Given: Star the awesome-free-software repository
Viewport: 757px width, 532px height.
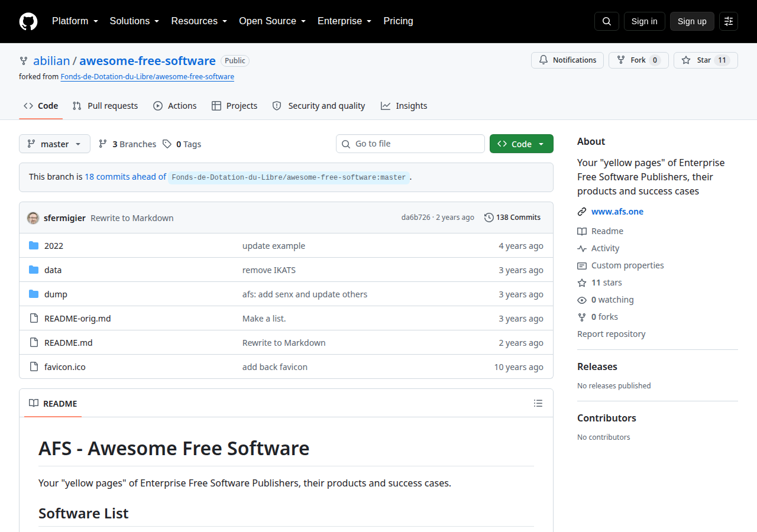Looking at the screenshot, I should (x=706, y=60).
